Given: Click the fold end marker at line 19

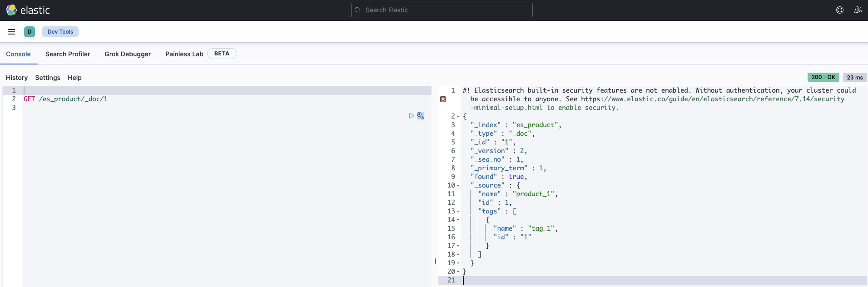Looking at the screenshot, I should [x=458, y=263].
